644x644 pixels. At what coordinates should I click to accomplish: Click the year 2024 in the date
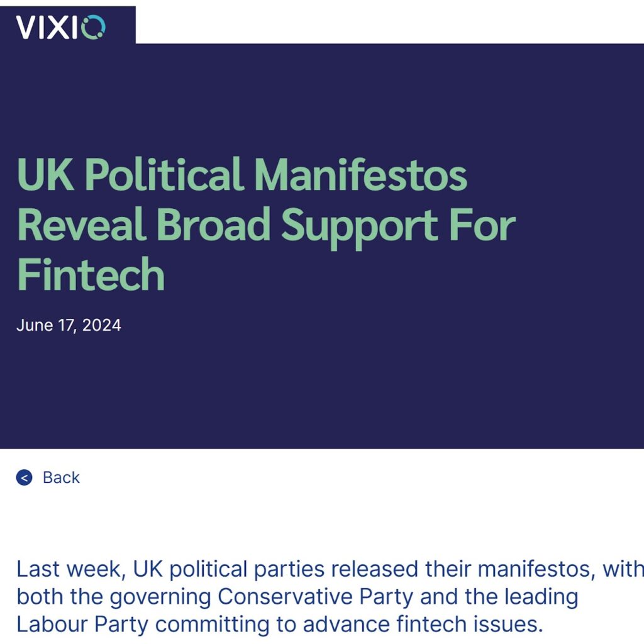[x=101, y=325]
